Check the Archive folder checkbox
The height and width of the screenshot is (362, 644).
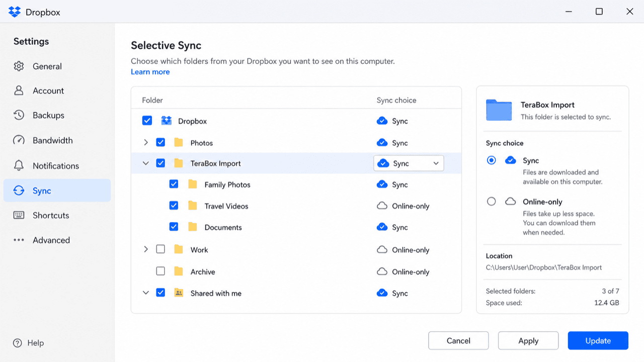160,271
